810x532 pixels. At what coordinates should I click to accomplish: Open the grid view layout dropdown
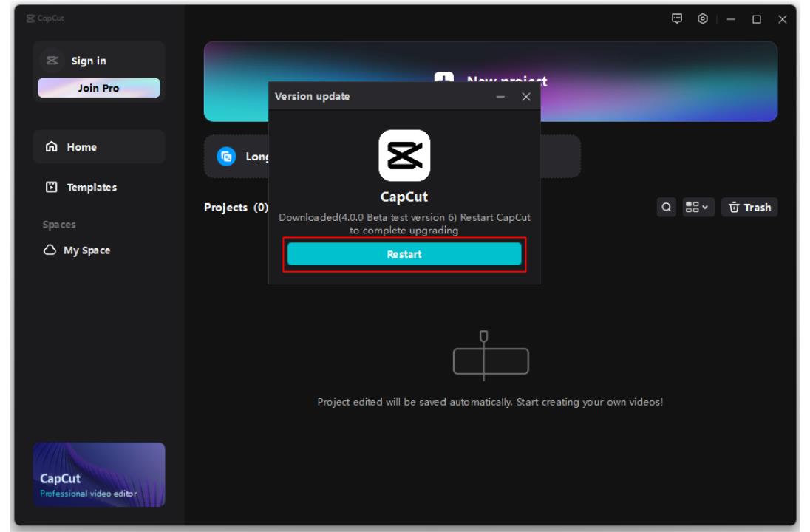[x=698, y=207]
